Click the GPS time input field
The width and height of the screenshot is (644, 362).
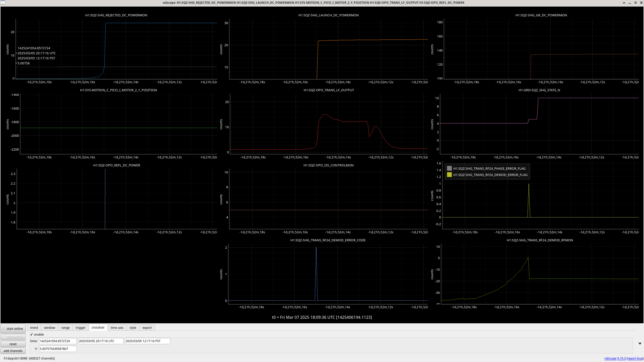point(58,341)
